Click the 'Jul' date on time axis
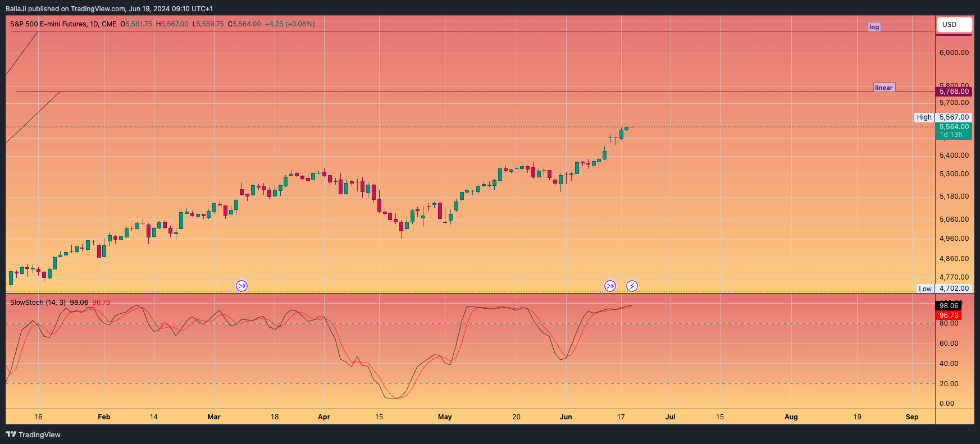Viewport: 980px width, 444px height. point(670,417)
